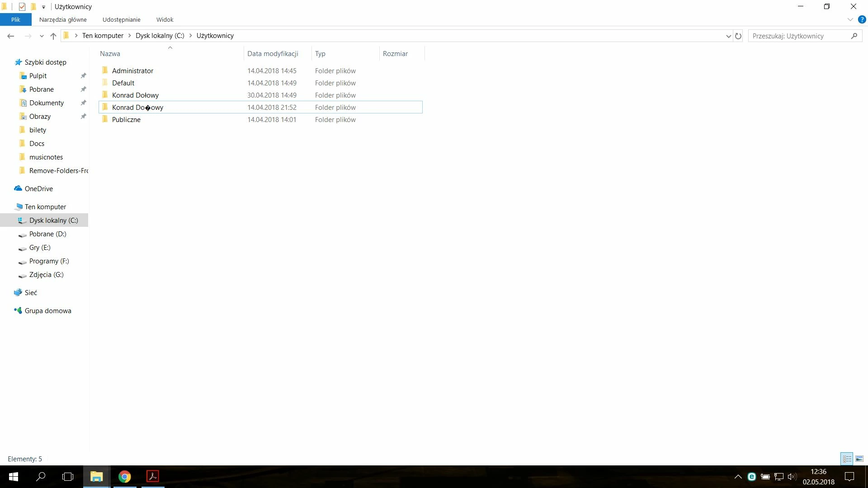Switch to details view mode
This screenshot has height=488, width=868.
tap(847, 459)
